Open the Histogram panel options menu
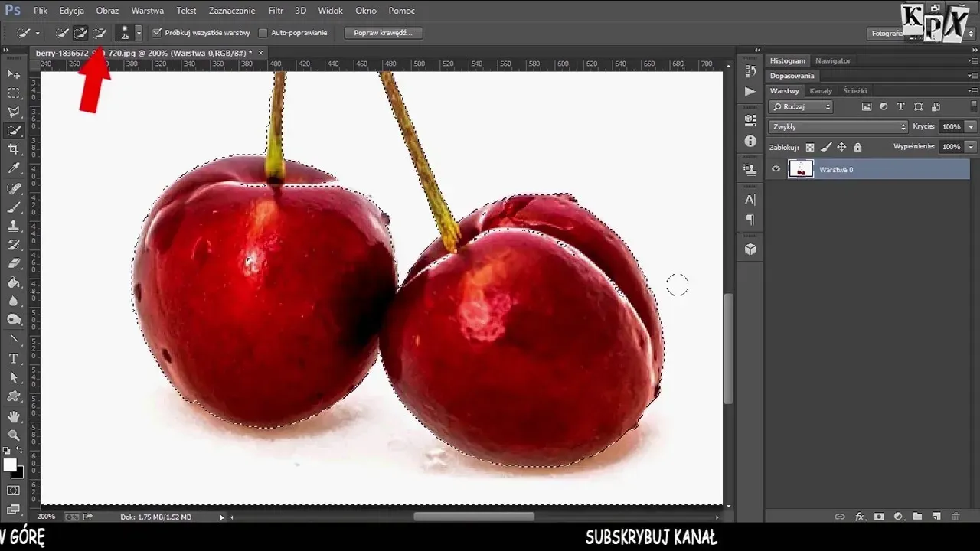Image resolution: width=980 pixels, height=551 pixels. click(972, 60)
